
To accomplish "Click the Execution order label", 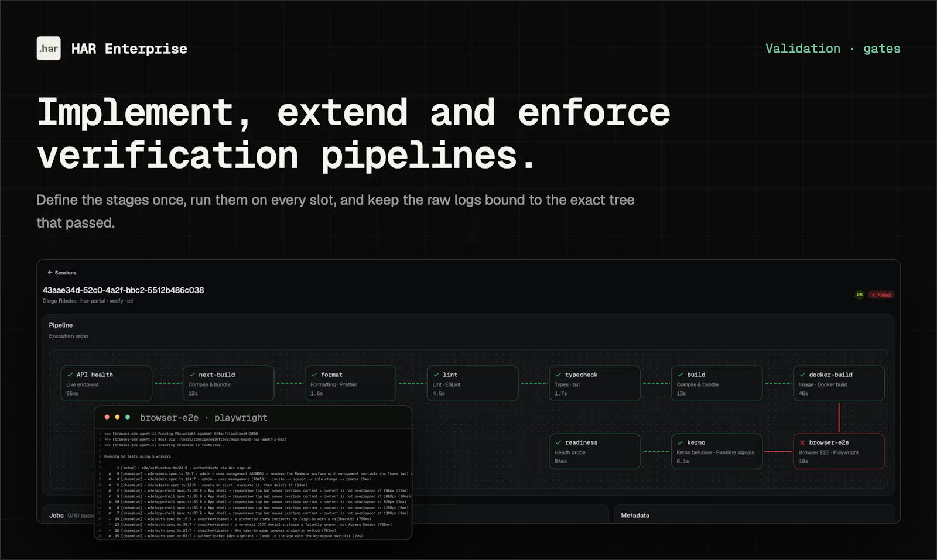I will pyautogui.click(x=69, y=336).
